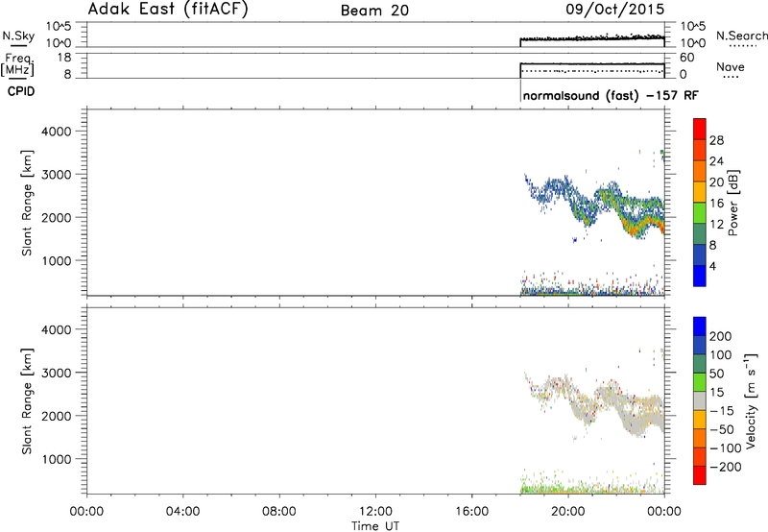Viewport: 768px width, 532px height.
Task: Click the 'Velocity [m s⁻¹]' colorbar label
Action: [x=751, y=400]
